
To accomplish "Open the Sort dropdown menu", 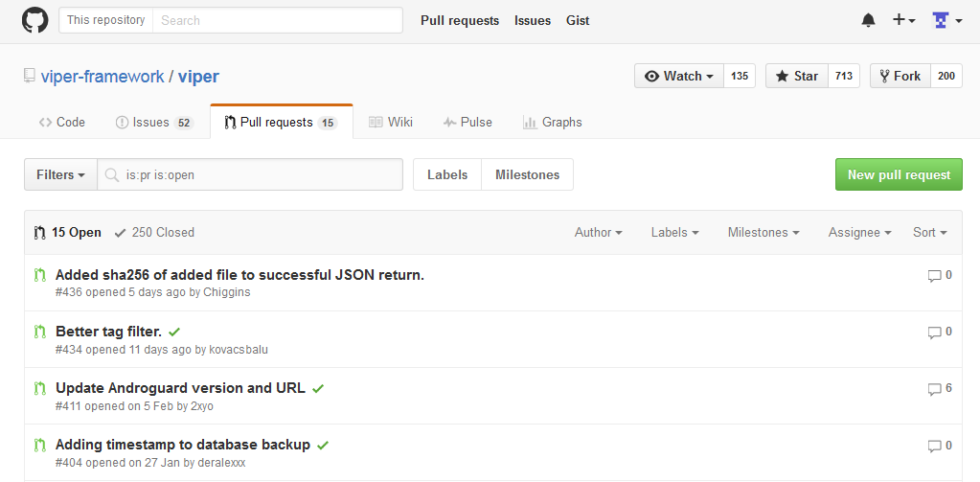I will click(x=929, y=233).
